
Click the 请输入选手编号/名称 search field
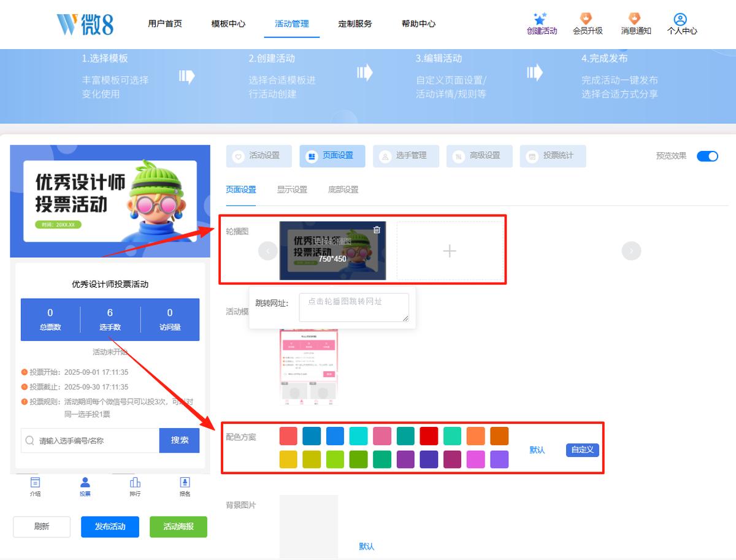coord(90,440)
